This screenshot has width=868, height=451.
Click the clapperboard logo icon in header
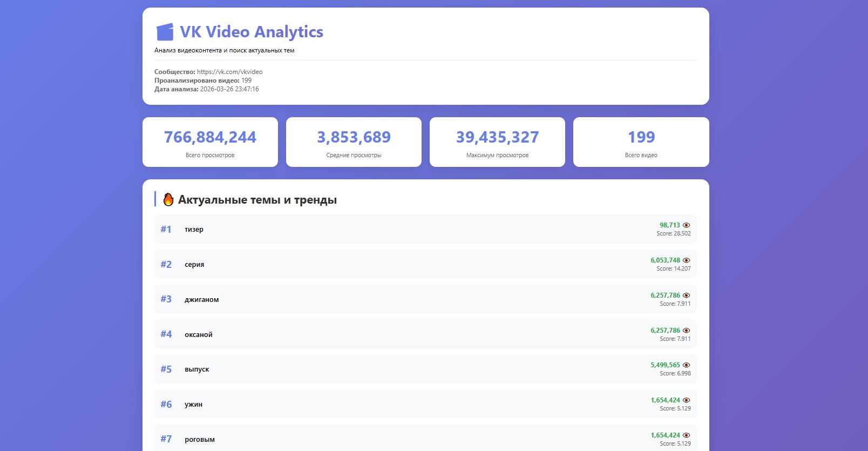pos(165,32)
